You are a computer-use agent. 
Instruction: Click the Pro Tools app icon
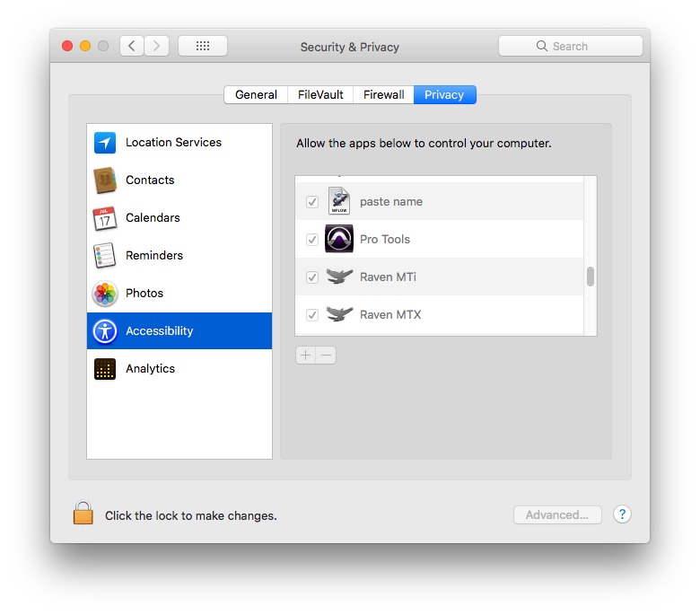point(339,239)
